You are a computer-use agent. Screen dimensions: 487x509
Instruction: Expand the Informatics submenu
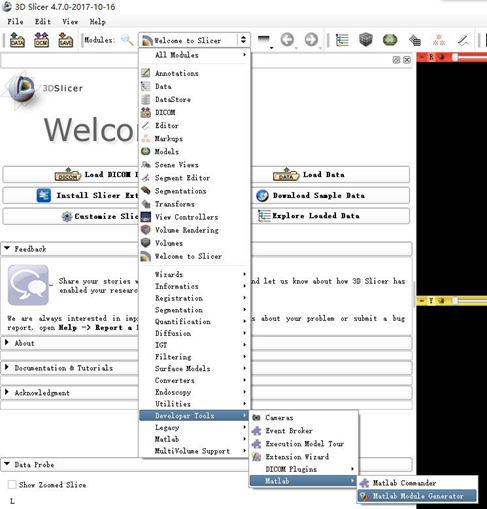click(194, 286)
